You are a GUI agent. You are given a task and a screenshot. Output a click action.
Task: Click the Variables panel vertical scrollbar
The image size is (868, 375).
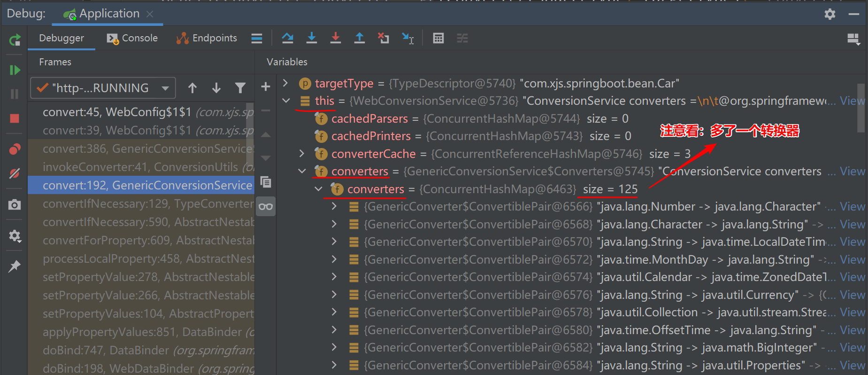pos(860,108)
